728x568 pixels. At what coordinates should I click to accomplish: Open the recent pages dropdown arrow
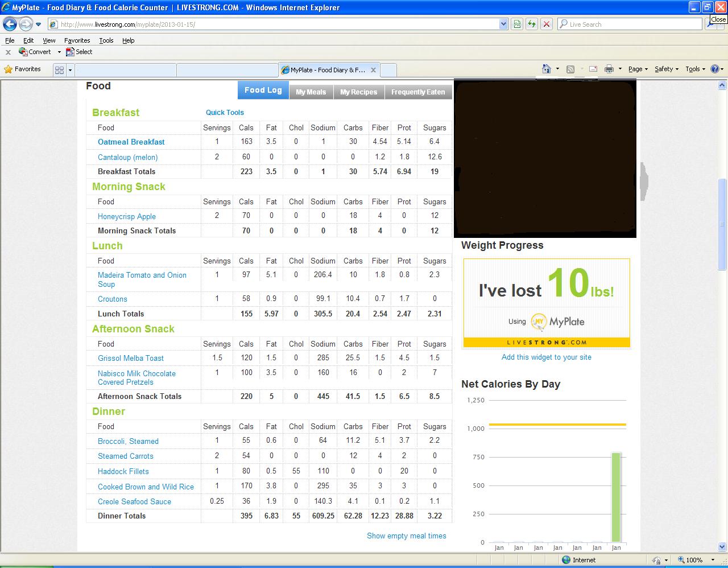[x=38, y=24]
